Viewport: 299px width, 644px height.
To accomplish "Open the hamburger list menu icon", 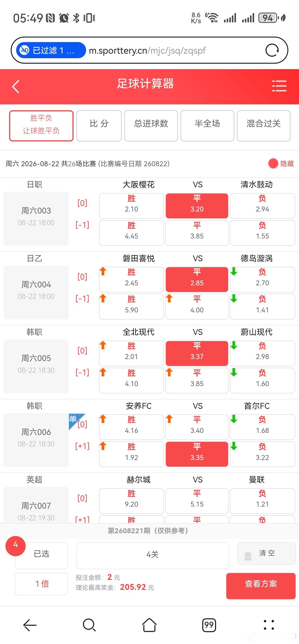I will click(x=279, y=86).
